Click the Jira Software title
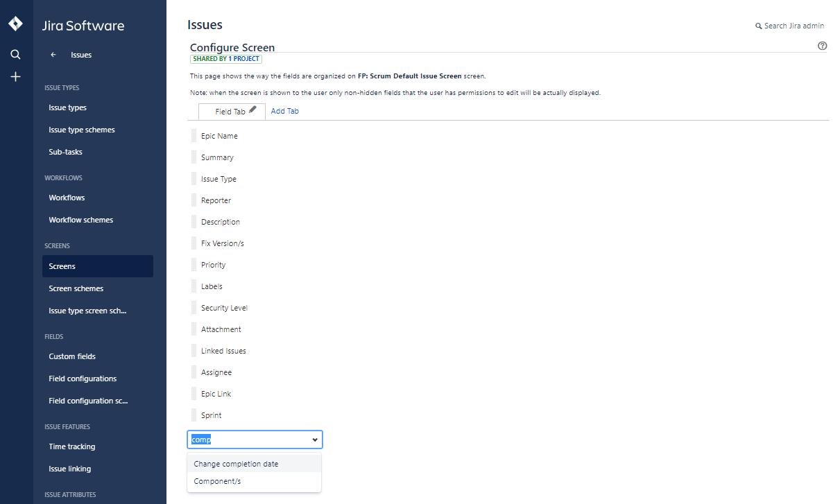840x504 pixels. point(83,26)
